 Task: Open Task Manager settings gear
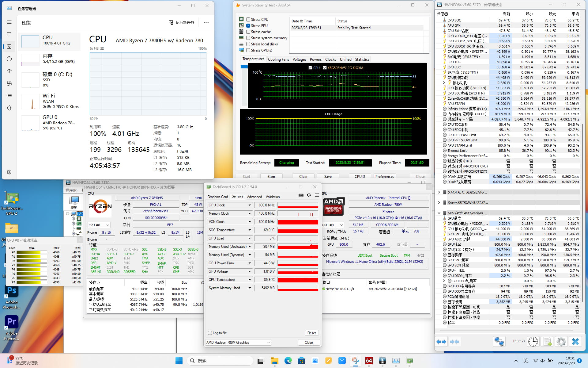coord(9,172)
